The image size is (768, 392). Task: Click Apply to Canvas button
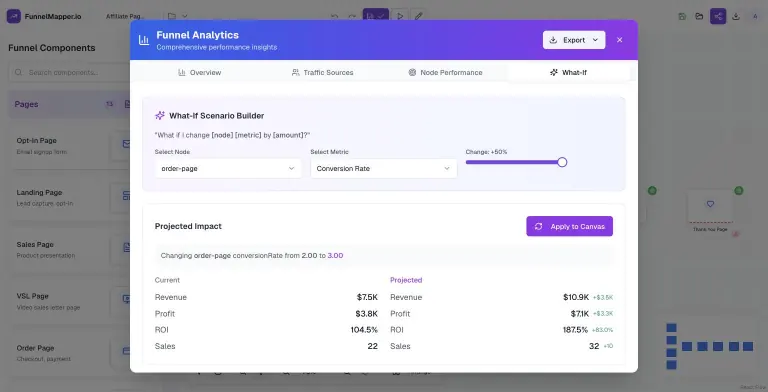point(570,226)
